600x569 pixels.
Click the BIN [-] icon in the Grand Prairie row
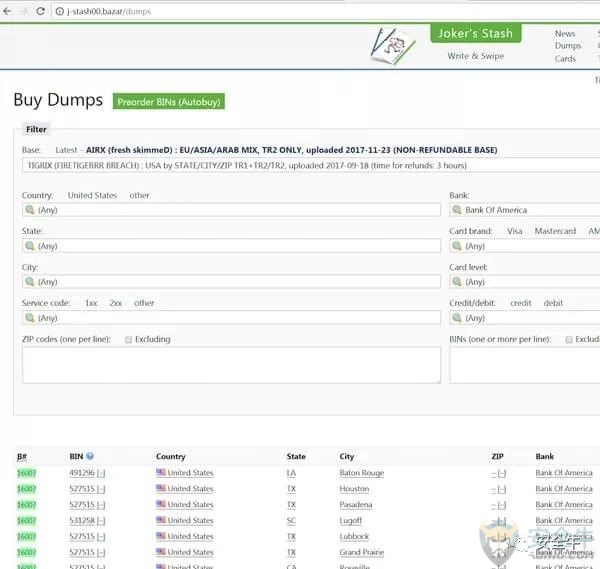(x=101, y=553)
